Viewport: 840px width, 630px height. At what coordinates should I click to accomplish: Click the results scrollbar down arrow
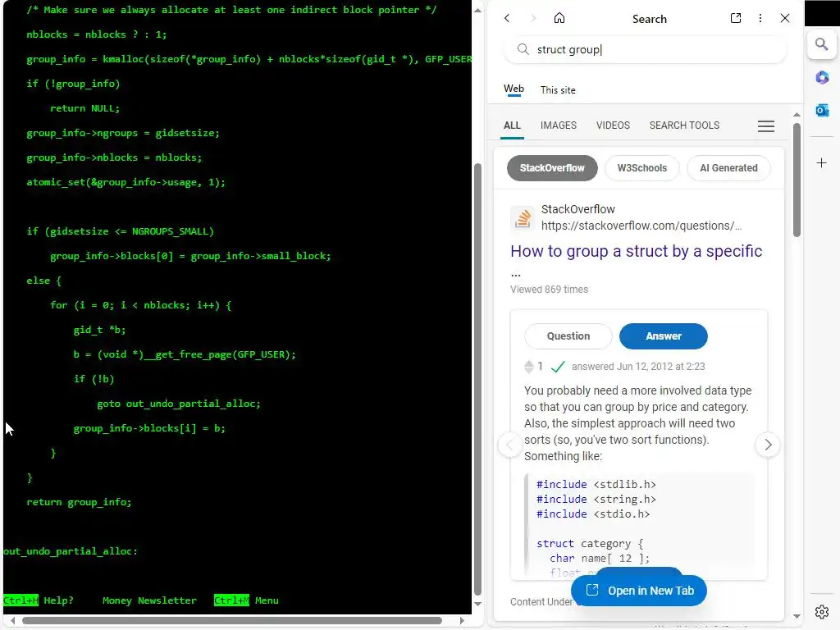[797, 616]
